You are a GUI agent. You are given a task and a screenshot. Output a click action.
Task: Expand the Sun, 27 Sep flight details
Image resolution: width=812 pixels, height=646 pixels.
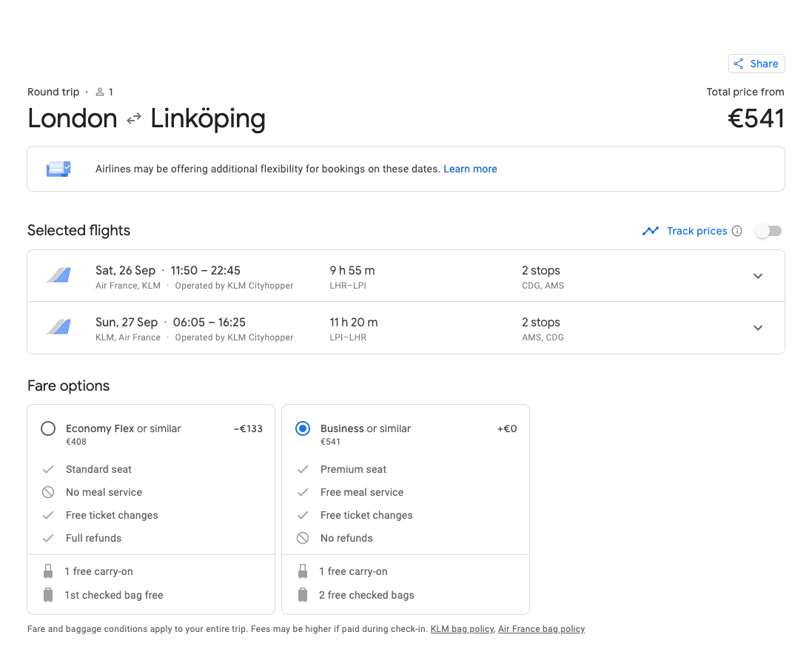tap(758, 328)
